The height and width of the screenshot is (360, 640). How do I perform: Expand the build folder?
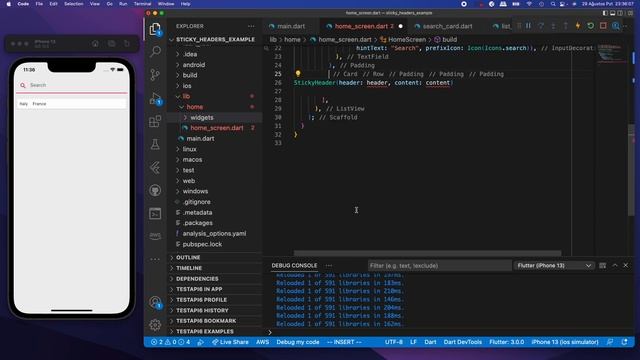tap(216, 76)
